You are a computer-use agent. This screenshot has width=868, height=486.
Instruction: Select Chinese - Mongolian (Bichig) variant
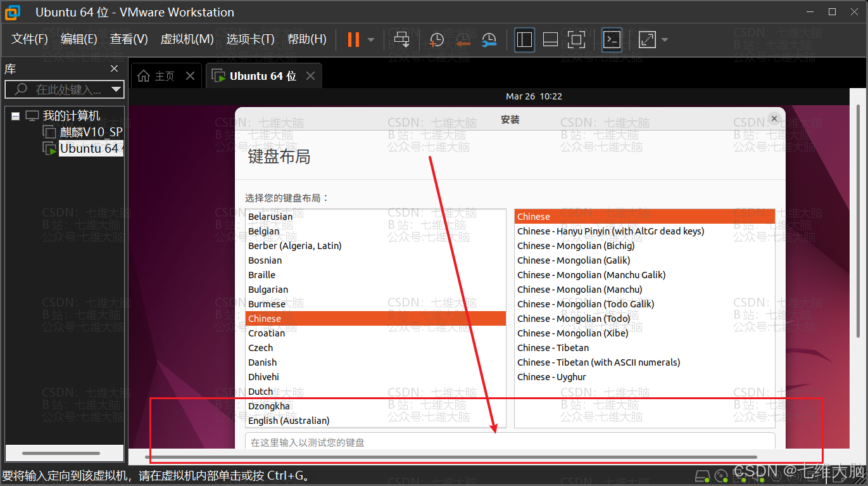[645, 246]
